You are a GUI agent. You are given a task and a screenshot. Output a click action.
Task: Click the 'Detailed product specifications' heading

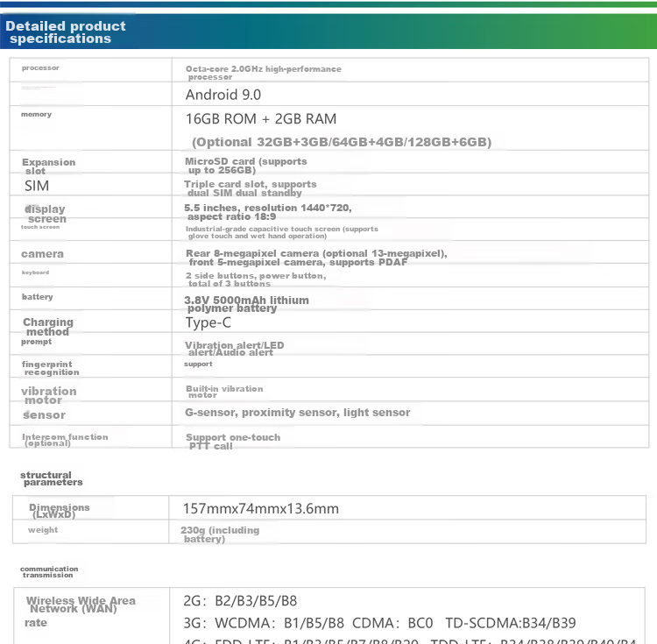(x=66, y=32)
